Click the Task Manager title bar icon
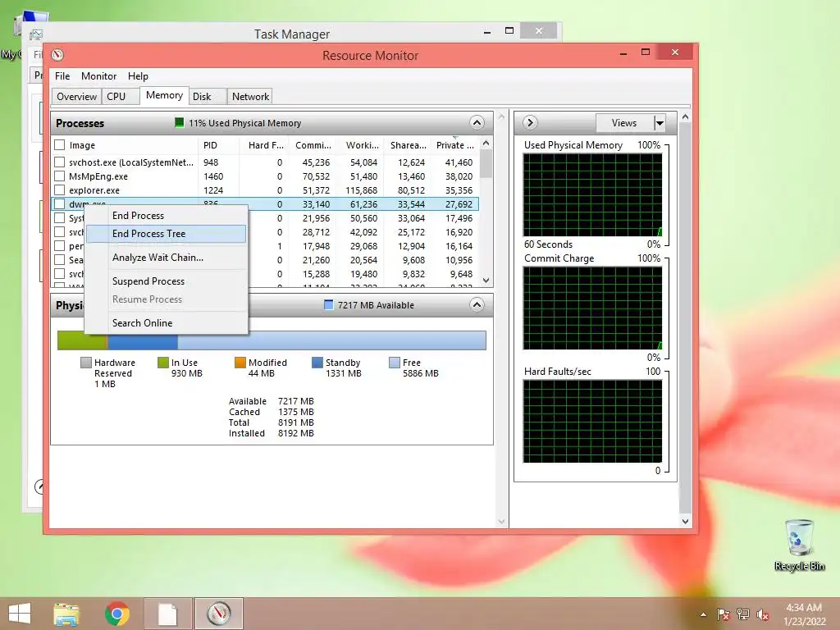The image size is (840, 630). (x=36, y=34)
